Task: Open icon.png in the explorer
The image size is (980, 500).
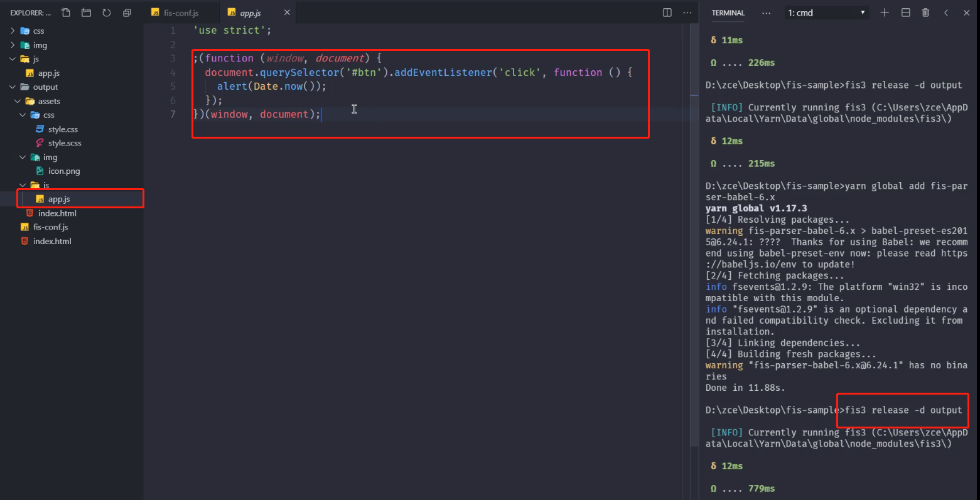Action: coord(64,171)
